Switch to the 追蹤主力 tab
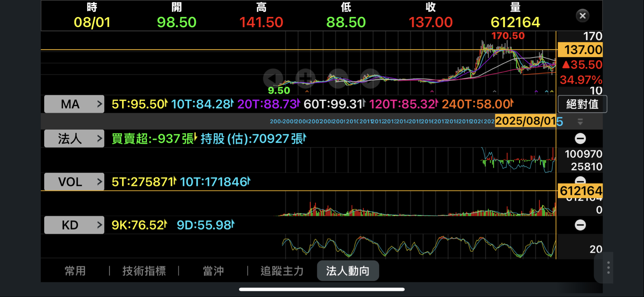The image size is (644, 297). pos(282,271)
